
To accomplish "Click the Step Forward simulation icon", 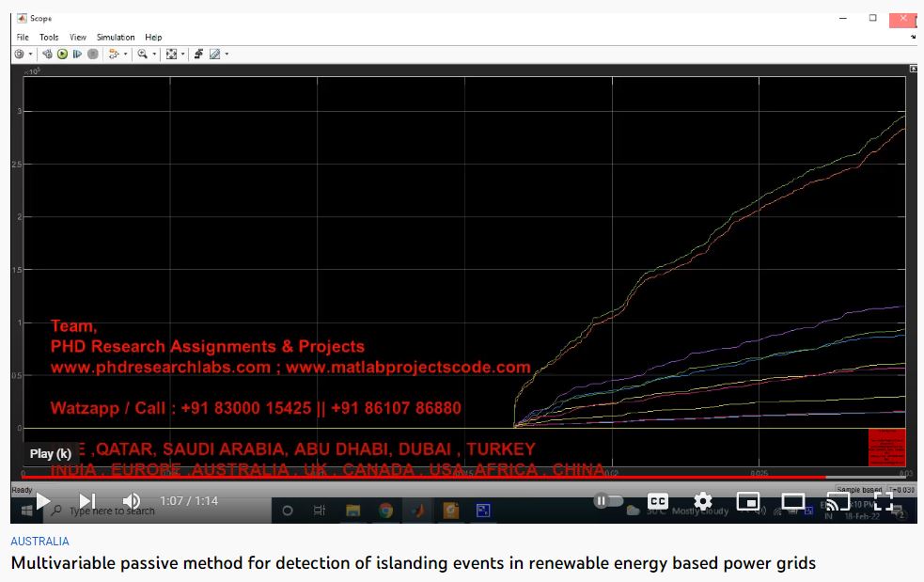I will click(x=77, y=55).
